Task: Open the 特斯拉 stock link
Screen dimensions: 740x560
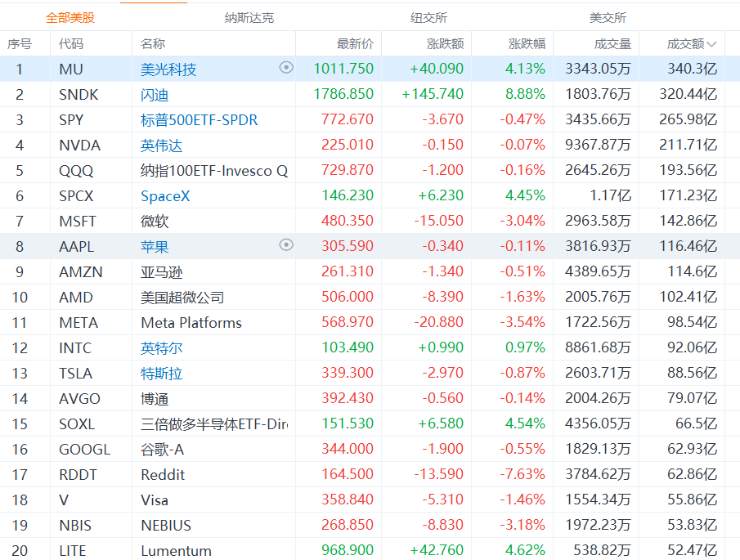Action: [161, 373]
